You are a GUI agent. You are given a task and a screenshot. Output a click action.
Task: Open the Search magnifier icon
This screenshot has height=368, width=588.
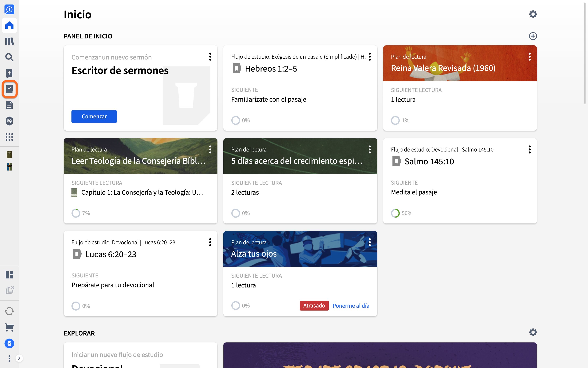pos(9,57)
